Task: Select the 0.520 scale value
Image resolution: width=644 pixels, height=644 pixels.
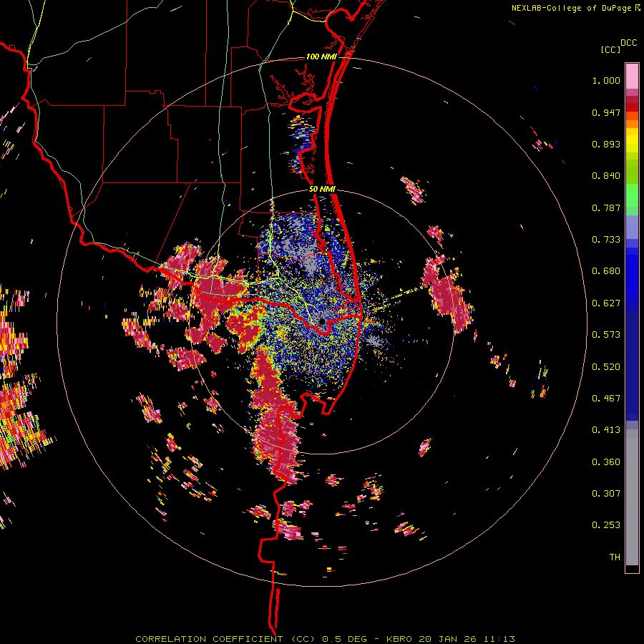Action: click(x=606, y=366)
